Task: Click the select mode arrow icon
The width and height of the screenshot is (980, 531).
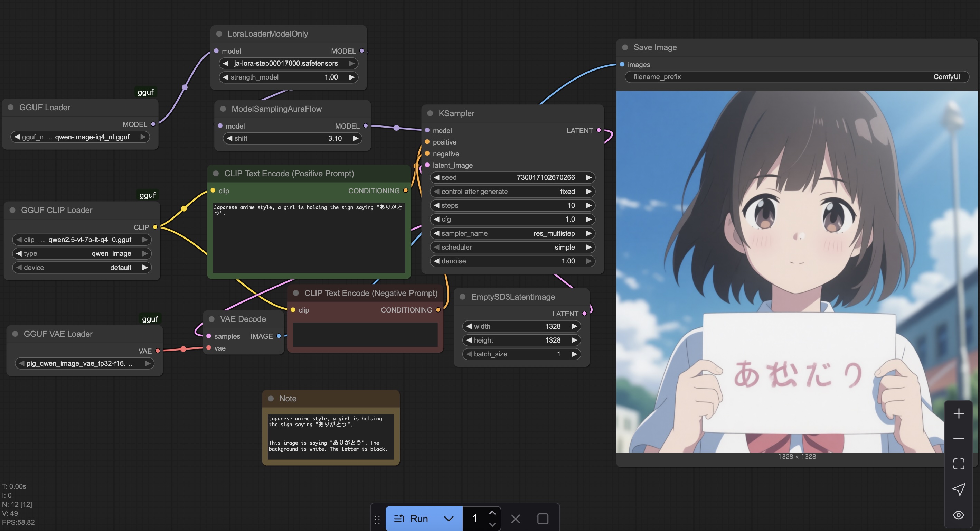Action: click(x=958, y=490)
